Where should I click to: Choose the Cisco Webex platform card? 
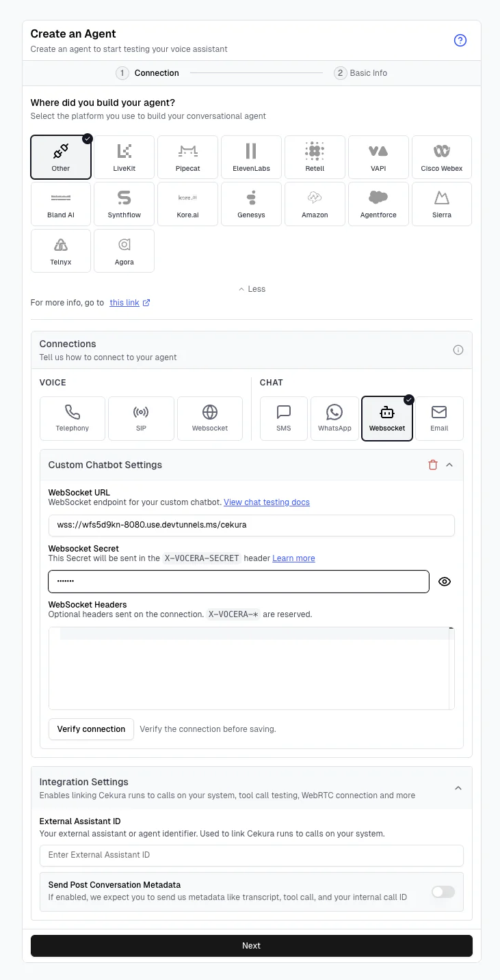click(442, 157)
